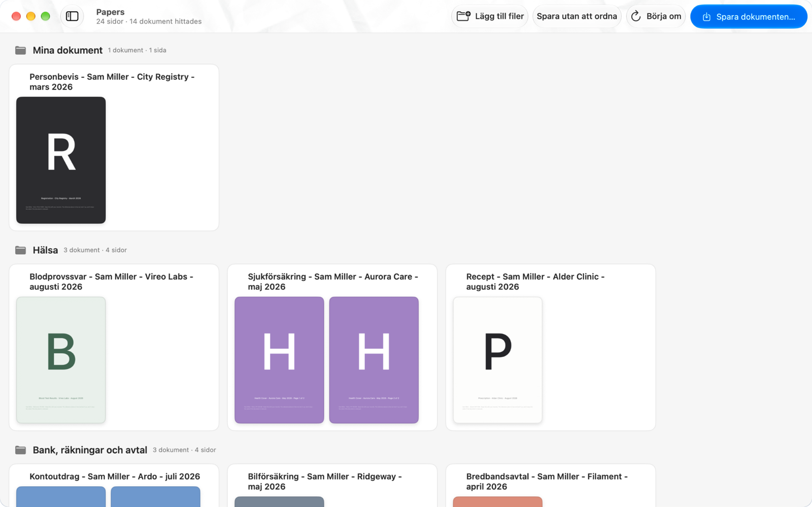Choose Spara utan att ordna
Screen dimensions: 812x507
(x=577, y=16)
